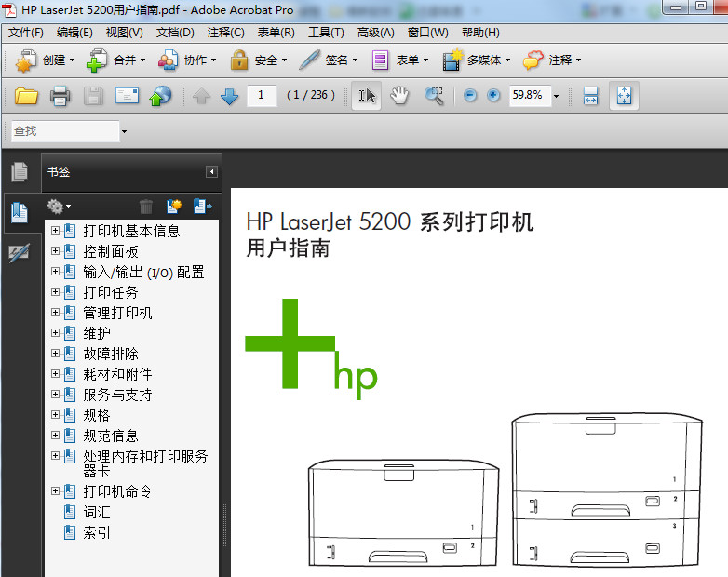The width and height of the screenshot is (728, 577).
Task: Click the Save floppy disk icon
Action: [93, 96]
